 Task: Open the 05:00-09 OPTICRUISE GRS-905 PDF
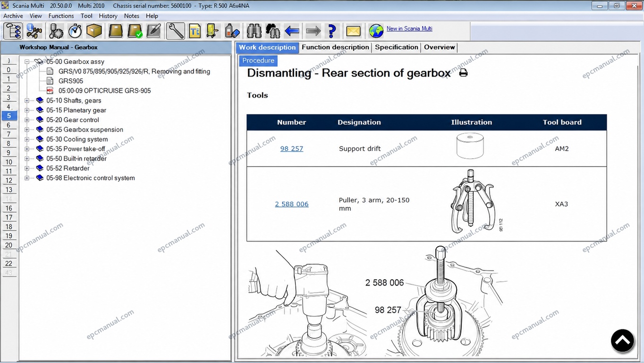pos(105,91)
